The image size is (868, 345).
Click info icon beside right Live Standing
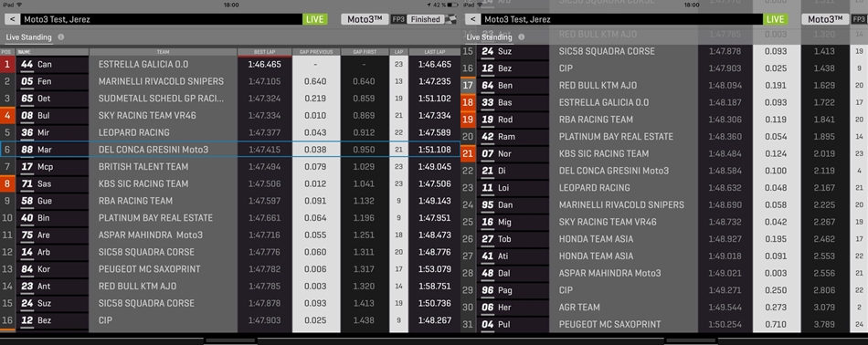click(x=521, y=37)
